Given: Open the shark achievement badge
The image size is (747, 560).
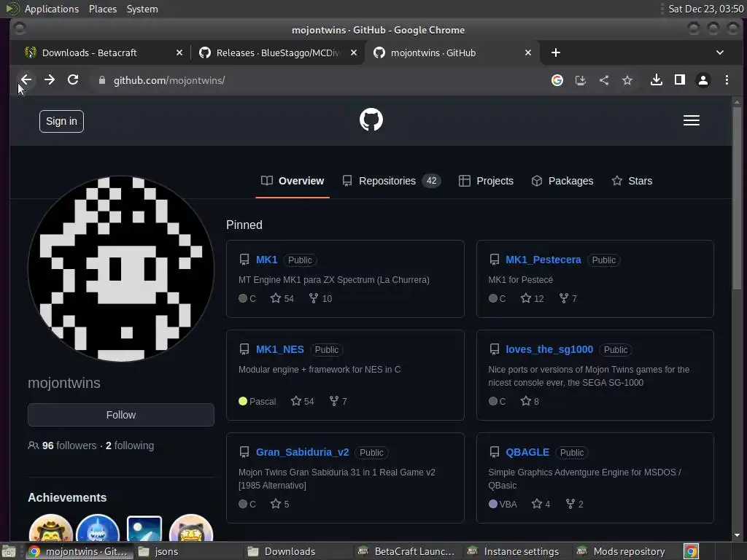Looking at the screenshot, I should click(98, 529).
